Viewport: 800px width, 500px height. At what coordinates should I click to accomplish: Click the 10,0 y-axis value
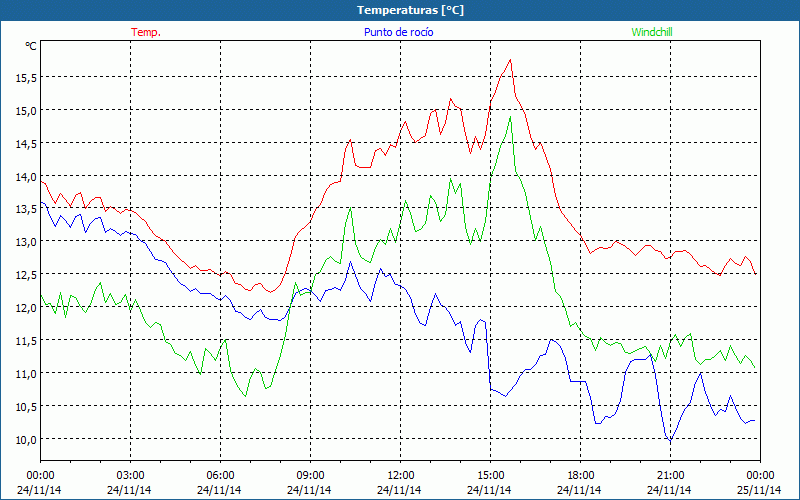pos(26,440)
